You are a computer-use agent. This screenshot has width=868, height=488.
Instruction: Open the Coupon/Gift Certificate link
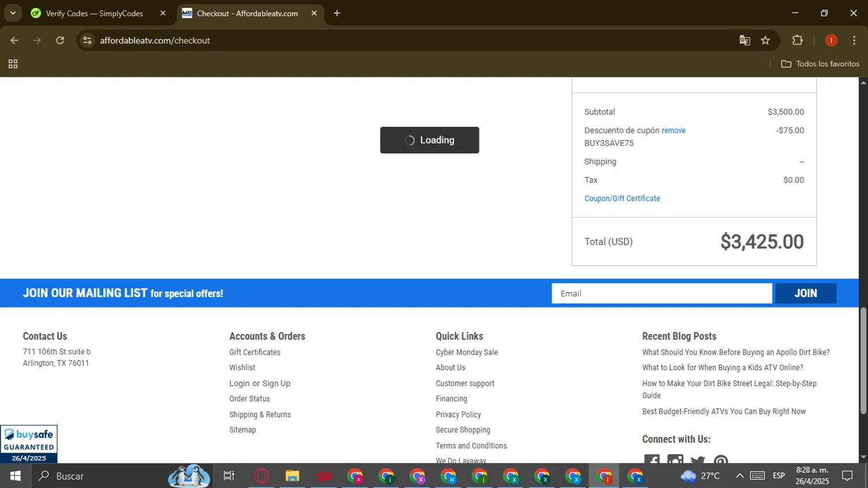[x=622, y=199]
